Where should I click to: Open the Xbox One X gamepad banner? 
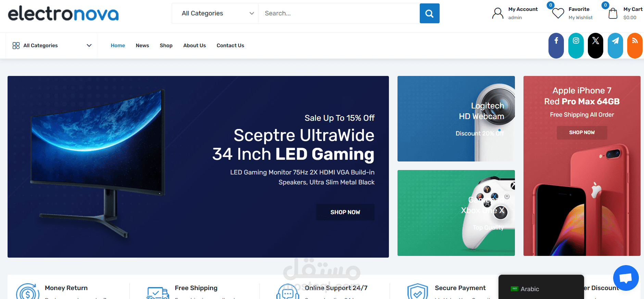[456, 213]
